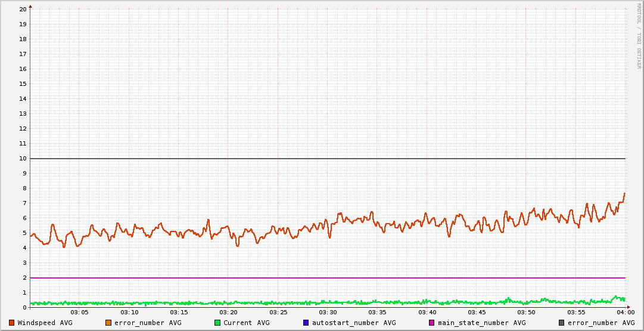Click the 03:15 time axis label
644x331 pixels.
pos(179,313)
